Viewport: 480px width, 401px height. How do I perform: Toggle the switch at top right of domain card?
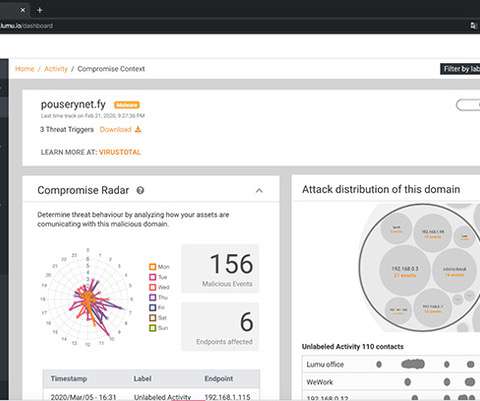468,105
